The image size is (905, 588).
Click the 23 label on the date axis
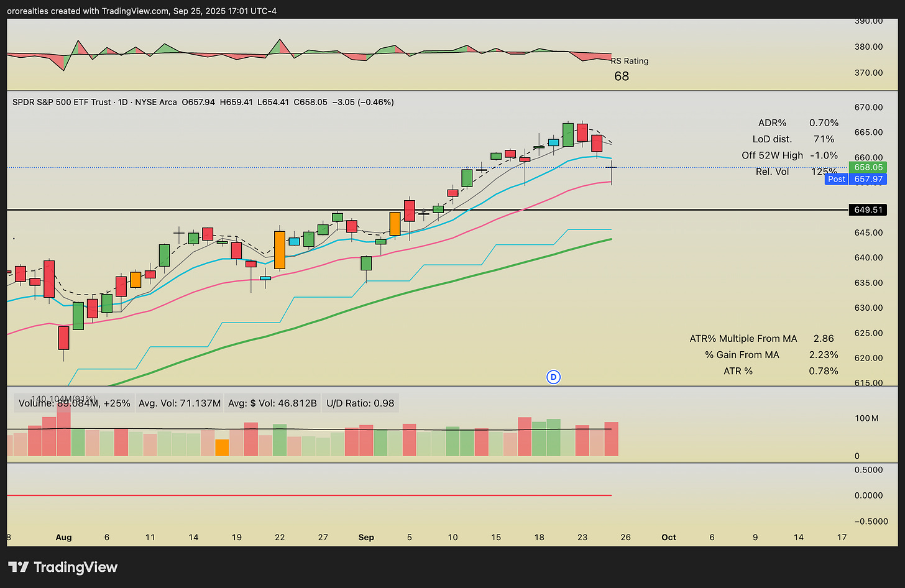coord(582,537)
